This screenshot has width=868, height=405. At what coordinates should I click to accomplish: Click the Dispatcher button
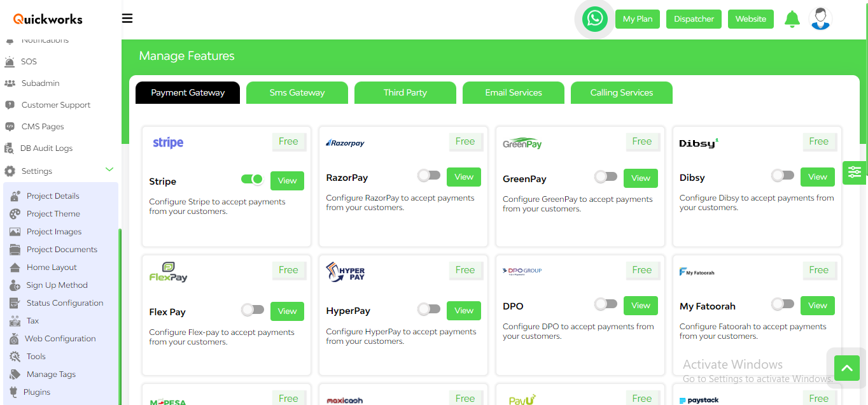click(694, 19)
